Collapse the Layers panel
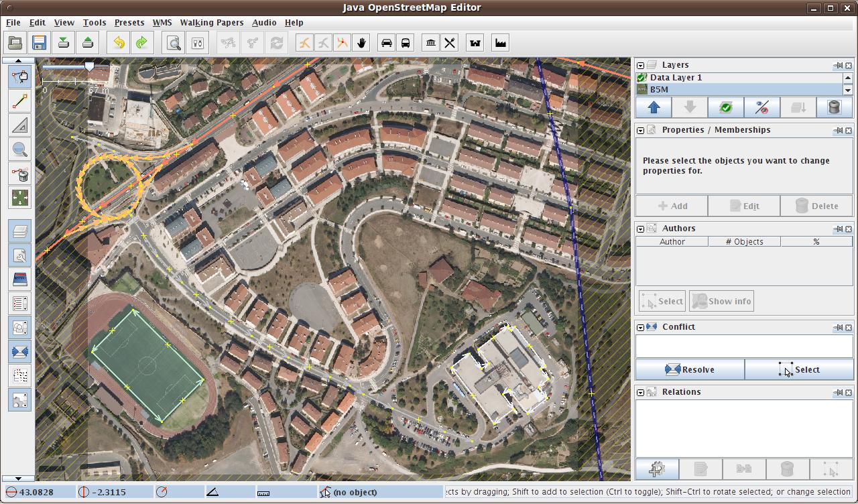The width and height of the screenshot is (858, 504). 641,66
